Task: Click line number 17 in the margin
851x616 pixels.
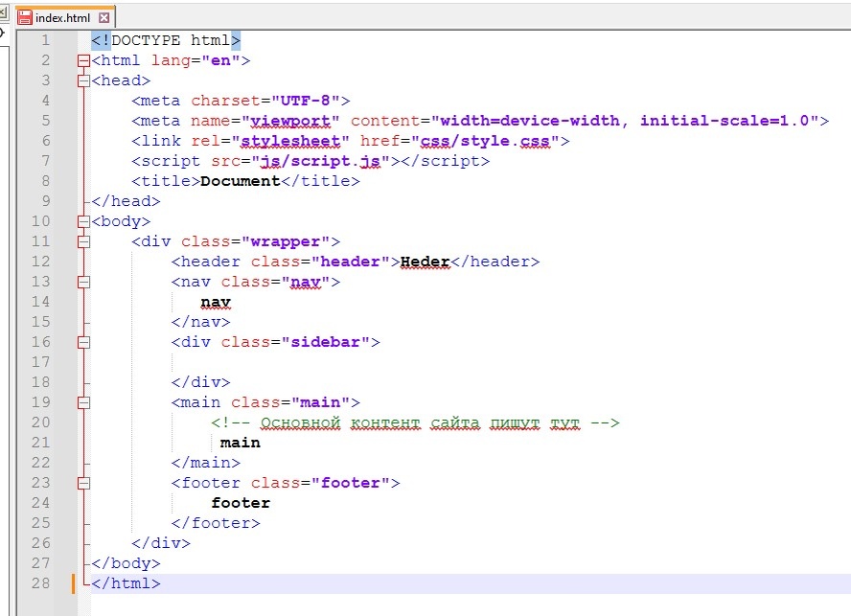Action: [40, 362]
